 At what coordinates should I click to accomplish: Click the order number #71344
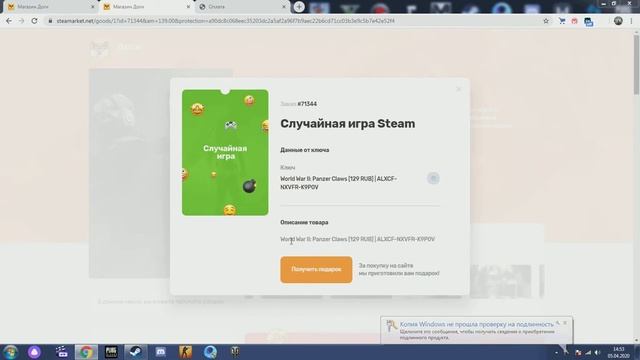[x=307, y=104]
